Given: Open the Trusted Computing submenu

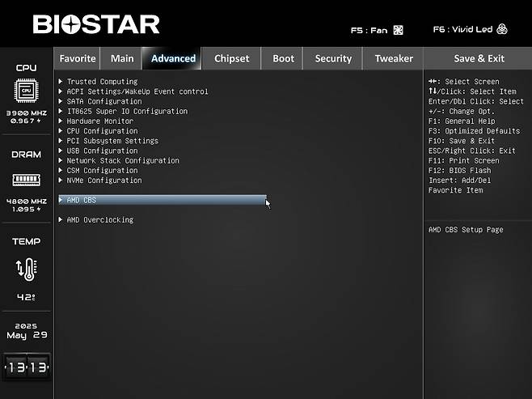Looking at the screenshot, I should (x=102, y=82).
